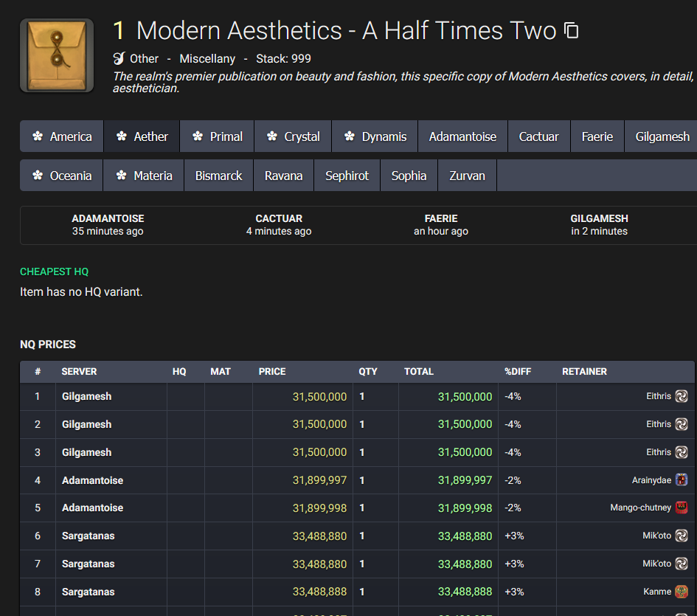This screenshot has height=616, width=697.
Task: Click the Dynamis tab flower icon
Action: coord(350,136)
